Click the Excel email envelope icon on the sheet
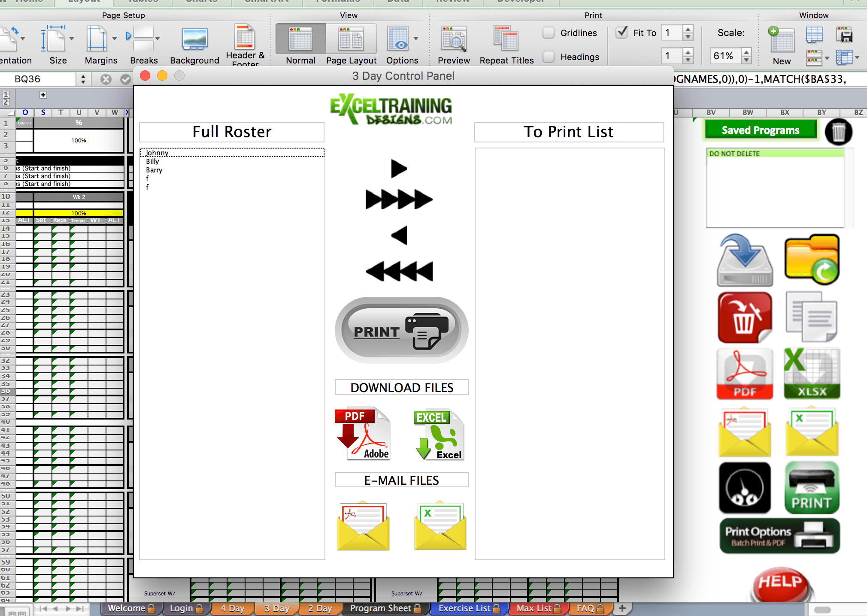Image resolution: width=867 pixels, height=616 pixels. click(x=811, y=432)
